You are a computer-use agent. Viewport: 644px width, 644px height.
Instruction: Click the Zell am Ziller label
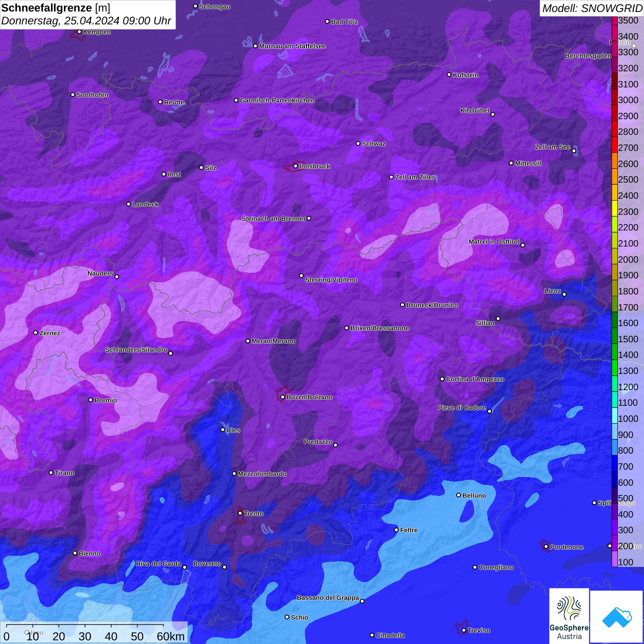pos(414,177)
